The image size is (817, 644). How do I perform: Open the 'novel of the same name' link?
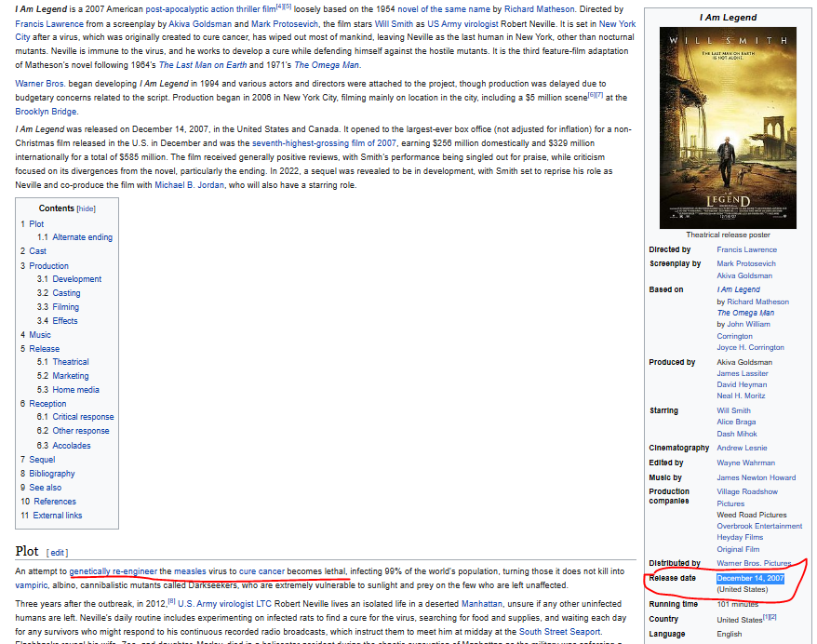pyautogui.click(x=444, y=9)
